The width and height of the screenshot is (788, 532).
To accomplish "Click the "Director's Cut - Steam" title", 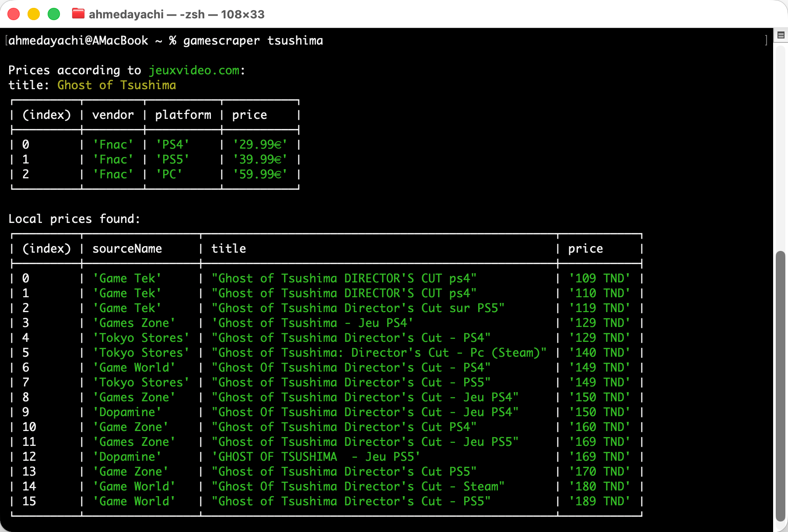I will [358, 487].
